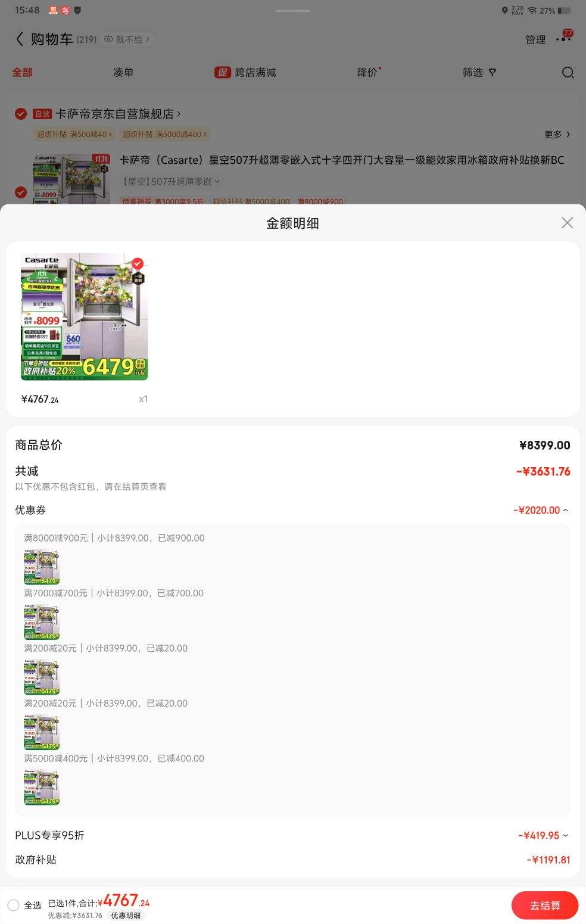Tap the top drag handle bar

tap(293, 11)
